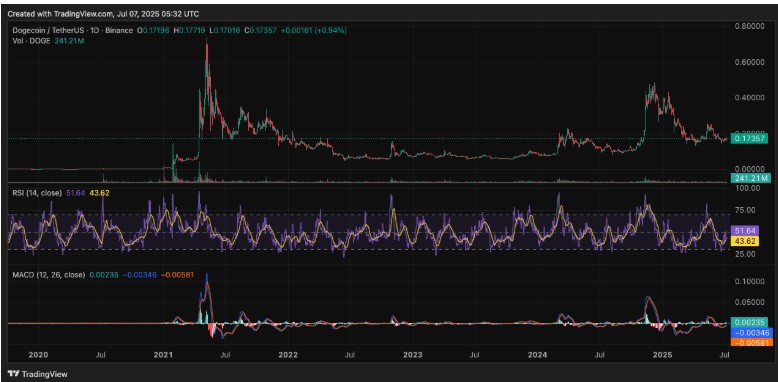
Task: Click the 2024 label on time axis
Action: pyautogui.click(x=537, y=355)
